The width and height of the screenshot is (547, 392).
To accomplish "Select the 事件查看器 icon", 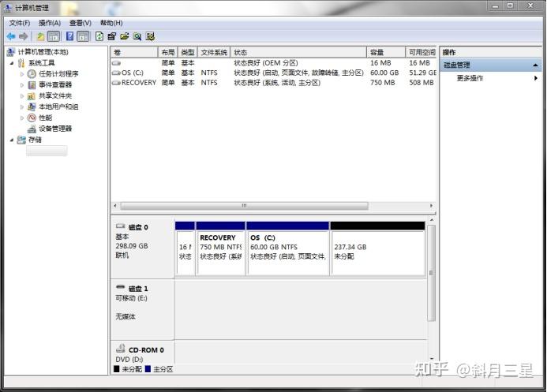I will pyautogui.click(x=32, y=85).
